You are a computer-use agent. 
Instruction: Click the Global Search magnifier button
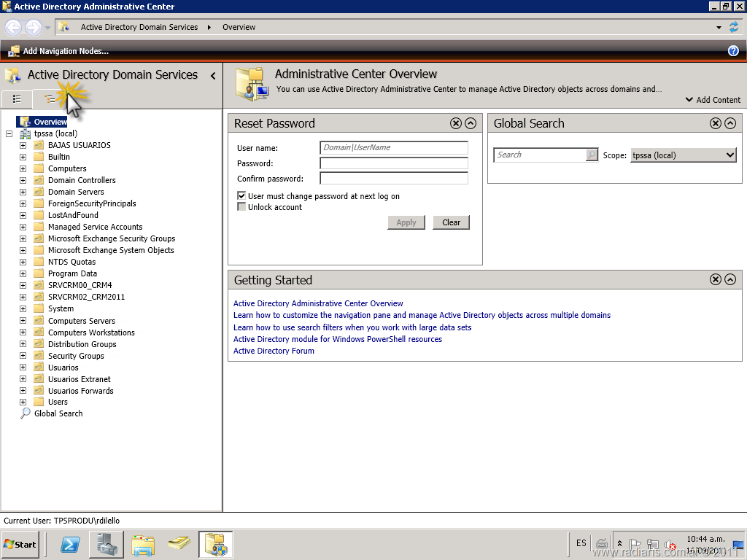(x=592, y=155)
